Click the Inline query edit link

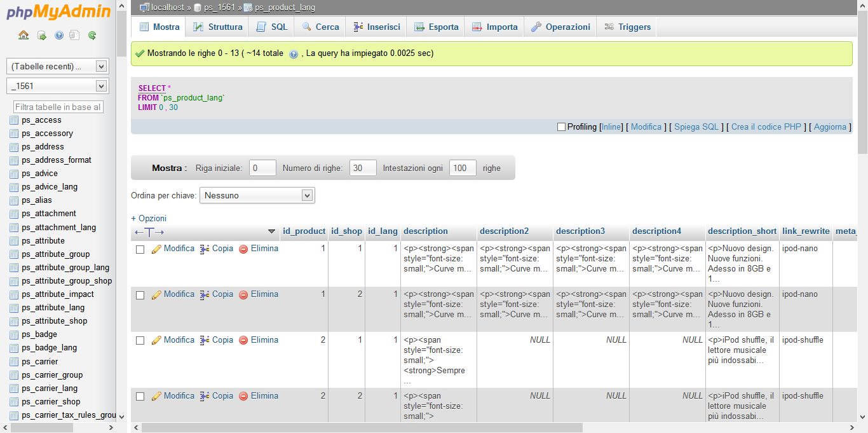pos(611,127)
